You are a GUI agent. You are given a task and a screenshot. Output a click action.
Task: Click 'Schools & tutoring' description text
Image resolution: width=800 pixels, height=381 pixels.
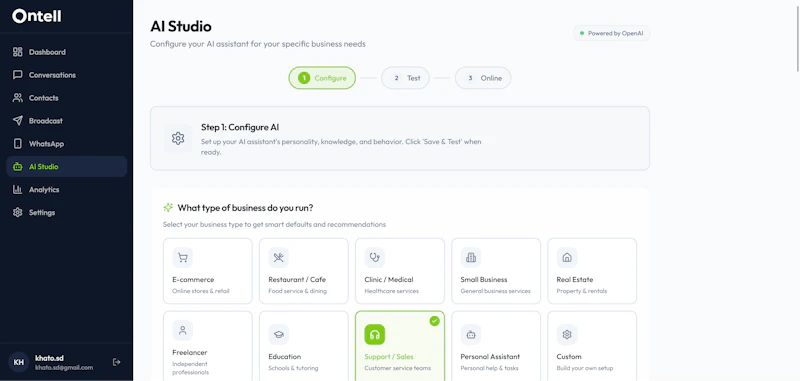293,368
